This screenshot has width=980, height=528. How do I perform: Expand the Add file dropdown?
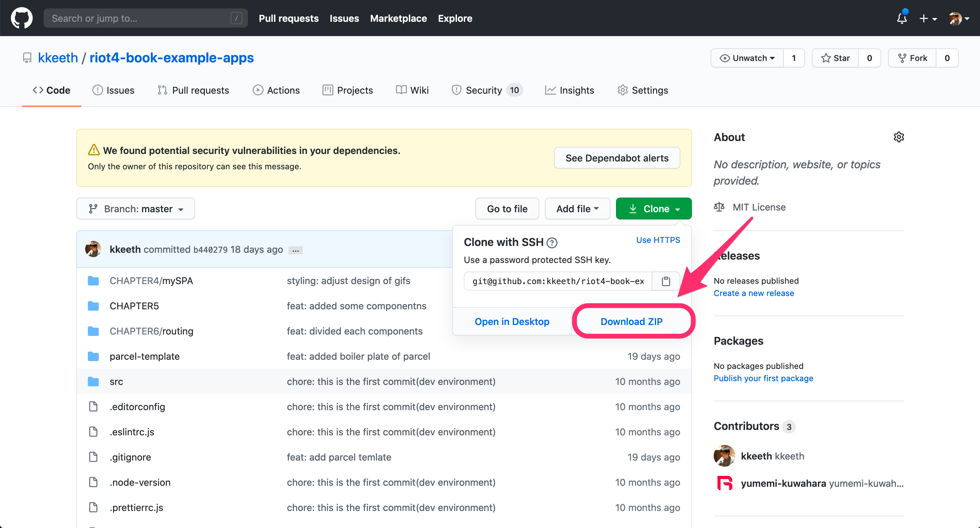[x=577, y=208]
